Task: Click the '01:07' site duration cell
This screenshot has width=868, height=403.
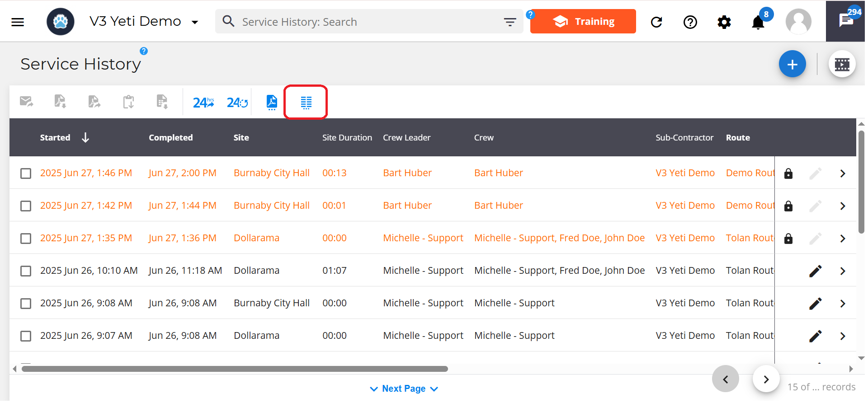Action: pos(335,271)
